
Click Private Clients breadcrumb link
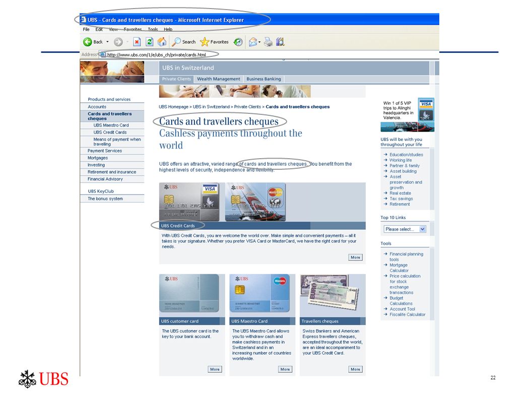[x=247, y=107]
